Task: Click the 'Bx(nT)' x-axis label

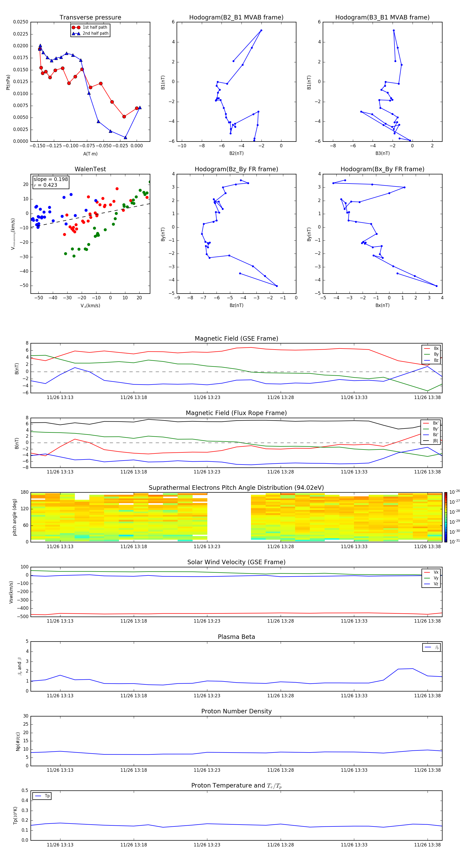Action: tap(382, 305)
